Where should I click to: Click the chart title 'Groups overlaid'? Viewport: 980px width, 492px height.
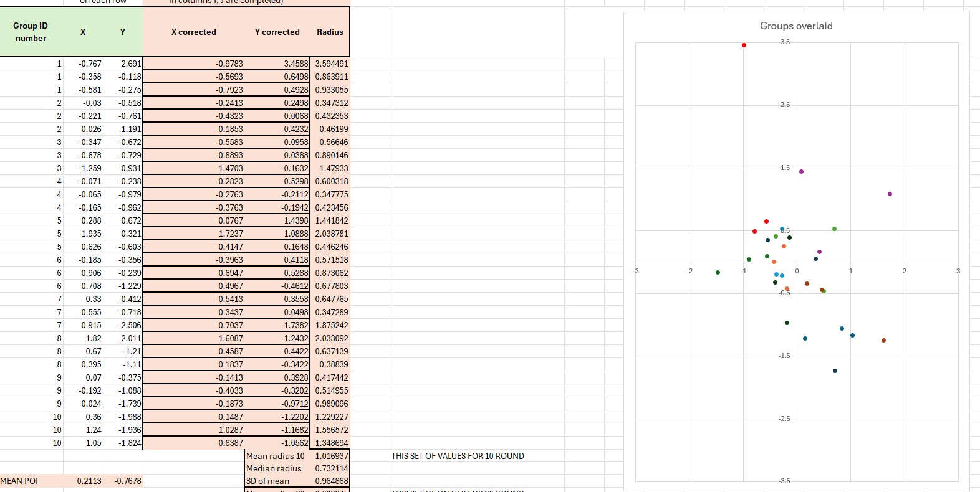click(x=796, y=26)
